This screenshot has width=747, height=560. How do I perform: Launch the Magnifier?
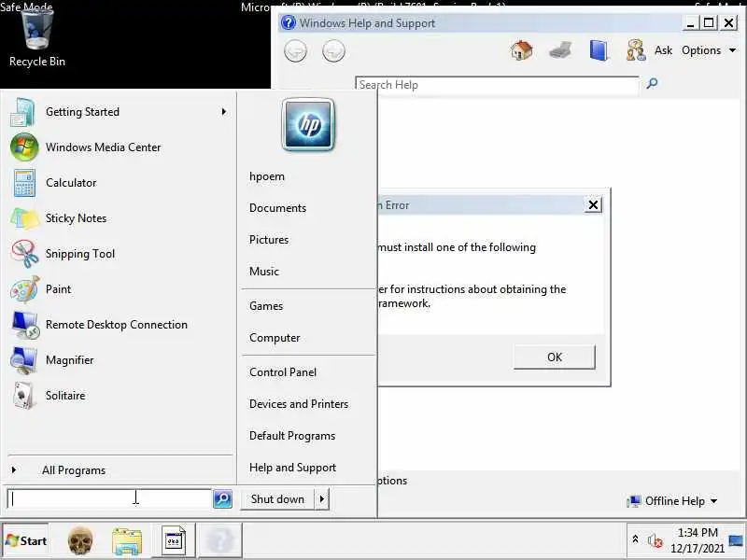pos(119,360)
